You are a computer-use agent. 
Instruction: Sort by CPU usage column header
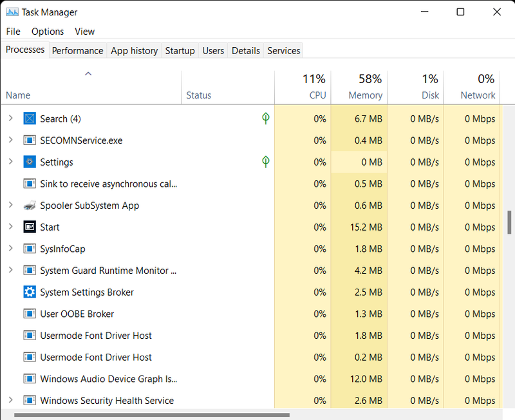coord(303,88)
